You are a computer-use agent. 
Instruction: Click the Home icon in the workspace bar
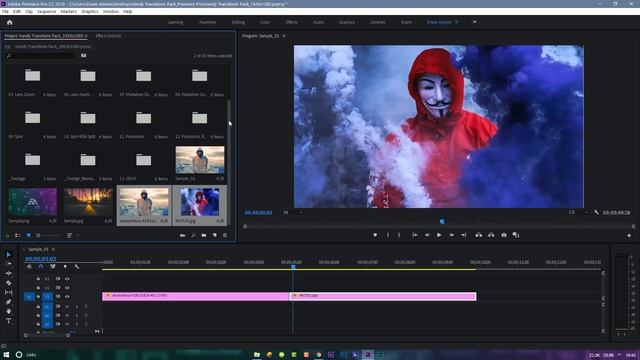click(9, 22)
